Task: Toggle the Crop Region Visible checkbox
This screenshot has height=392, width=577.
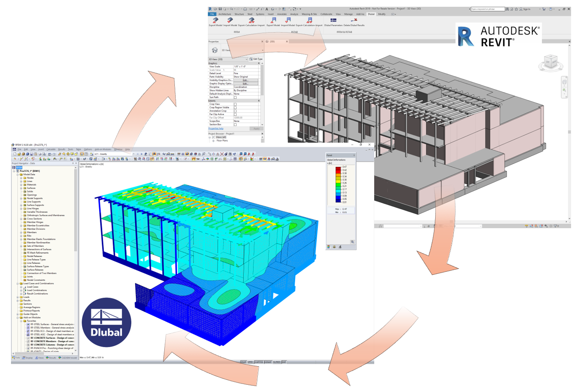Action: click(235, 108)
